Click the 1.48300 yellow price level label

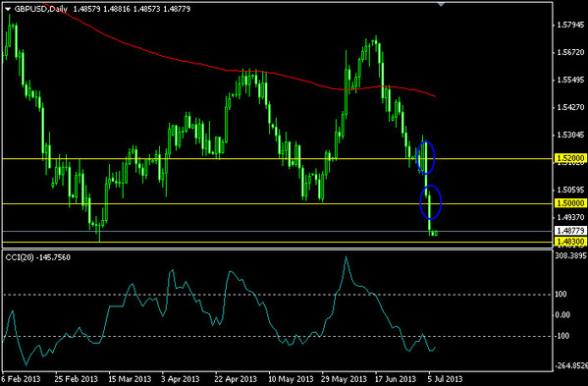click(x=570, y=242)
